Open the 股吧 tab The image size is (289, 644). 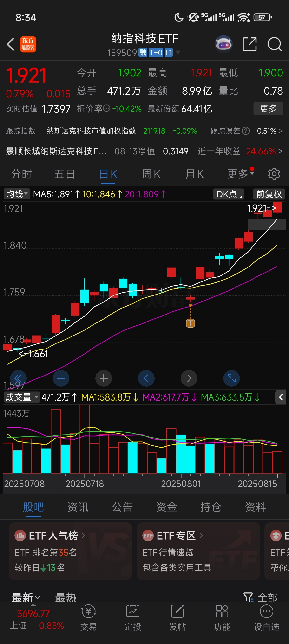tap(33, 507)
